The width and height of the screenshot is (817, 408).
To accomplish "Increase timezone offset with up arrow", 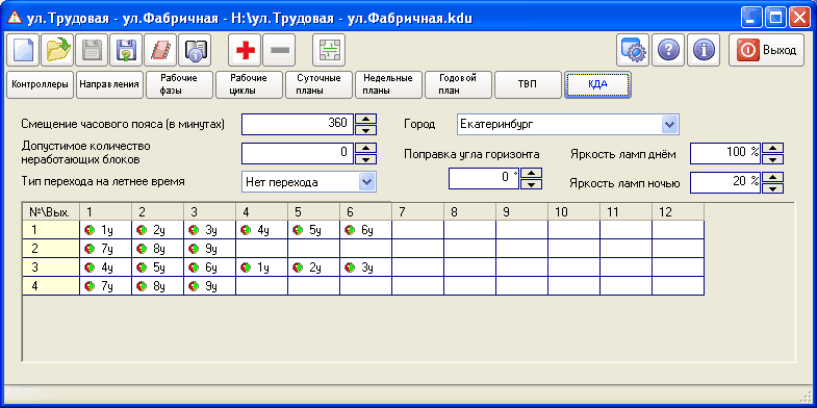I will [x=365, y=119].
